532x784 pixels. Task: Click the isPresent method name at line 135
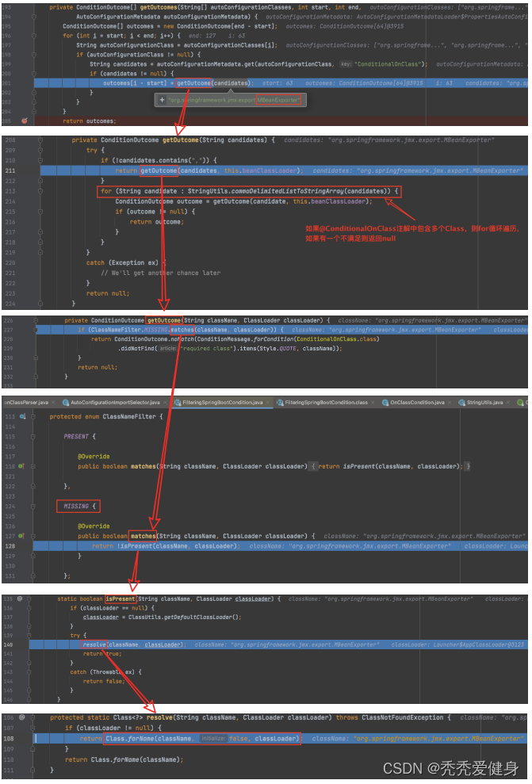[121, 599]
